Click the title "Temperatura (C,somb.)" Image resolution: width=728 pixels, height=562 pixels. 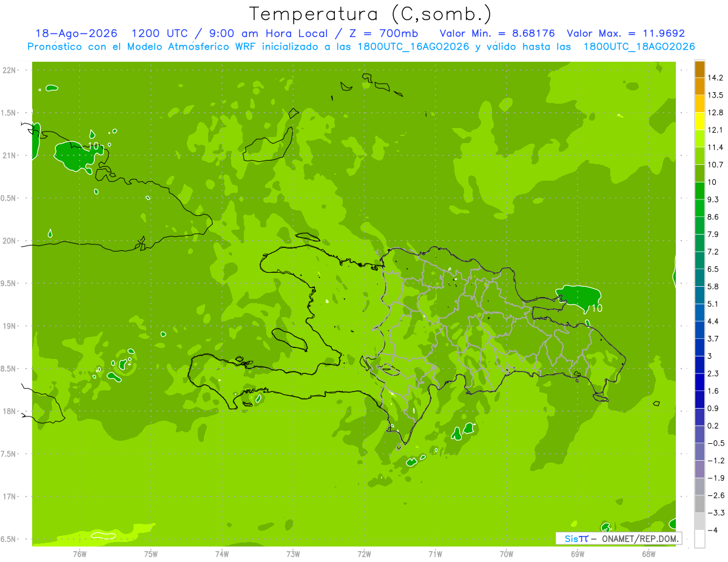tap(371, 15)
